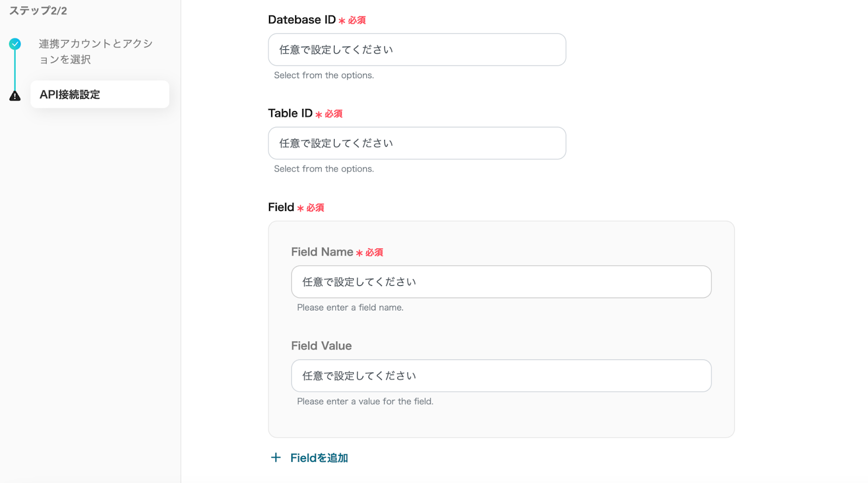Click the Table ID label text
868x483 pixels.
click(290, 113)
